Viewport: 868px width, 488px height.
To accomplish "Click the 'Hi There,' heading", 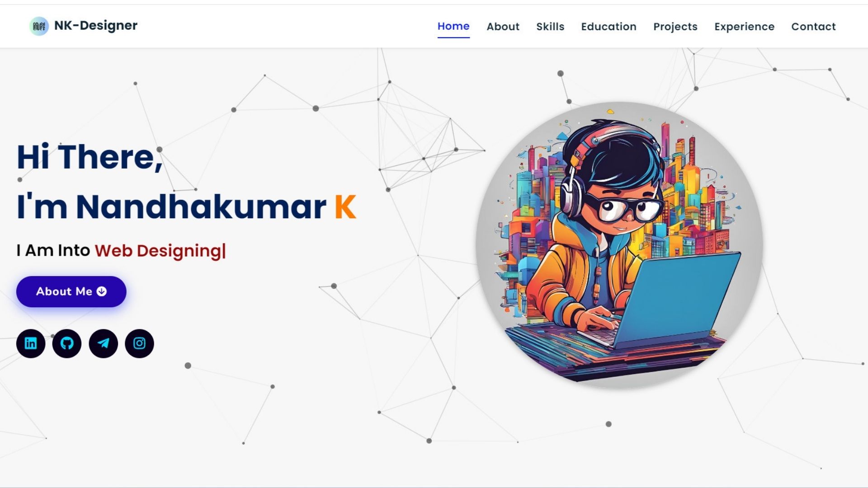I will [x=90, y=157].
